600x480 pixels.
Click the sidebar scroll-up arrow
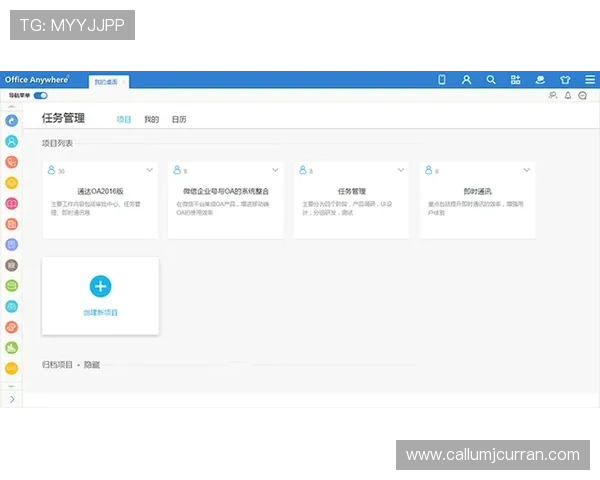[11, 106]
